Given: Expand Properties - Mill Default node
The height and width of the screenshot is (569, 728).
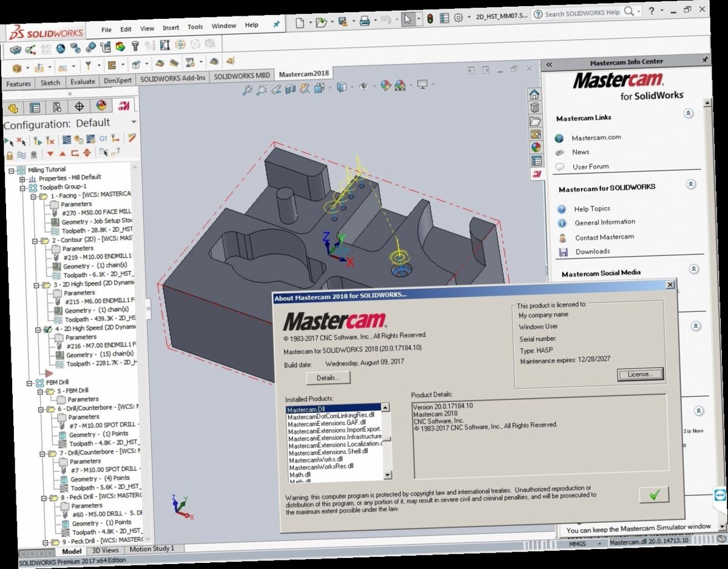Looking at the screenshot, I should 22,180.
